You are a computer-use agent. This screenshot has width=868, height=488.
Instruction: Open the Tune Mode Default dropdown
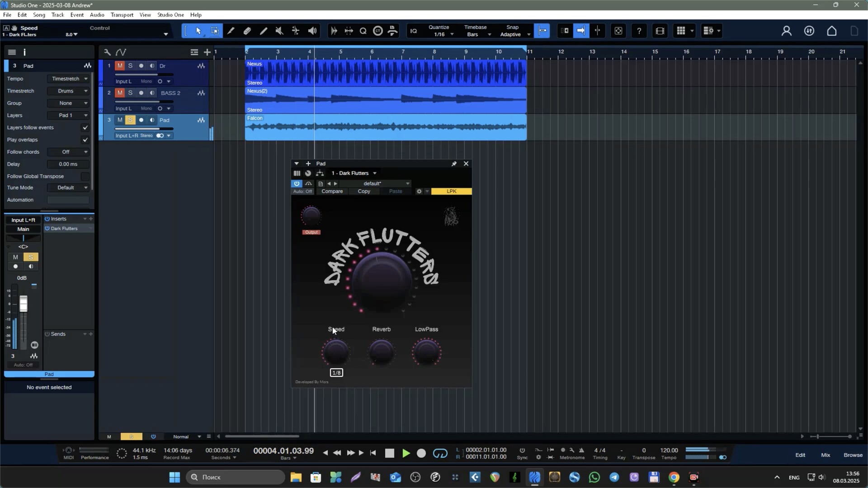[68, 188]
